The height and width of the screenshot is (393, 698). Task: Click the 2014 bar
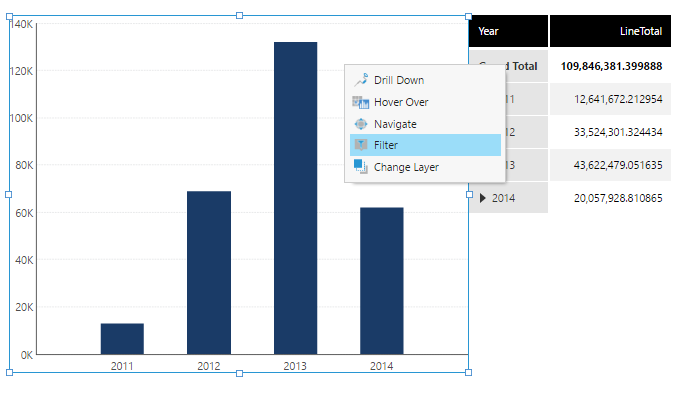[382, 281]
